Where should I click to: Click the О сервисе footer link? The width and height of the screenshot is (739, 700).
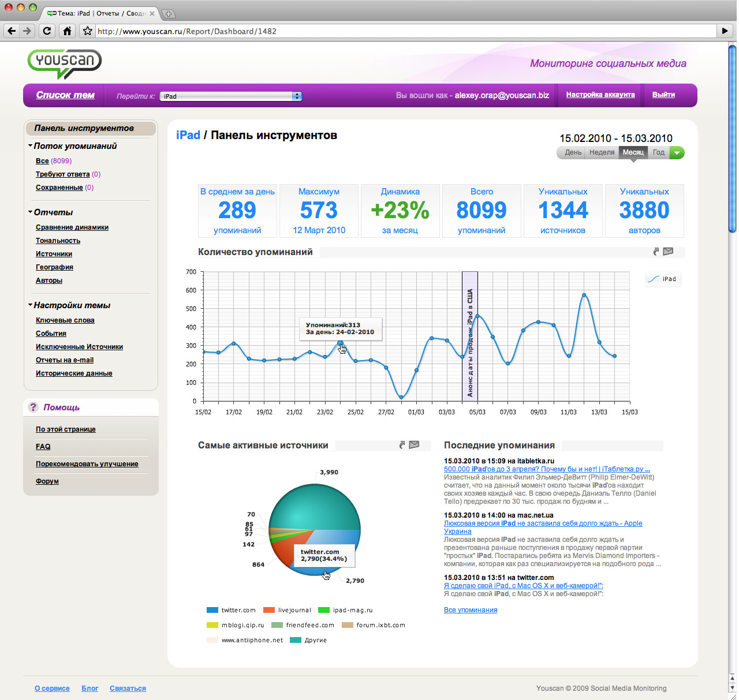[x=52, y=688]
